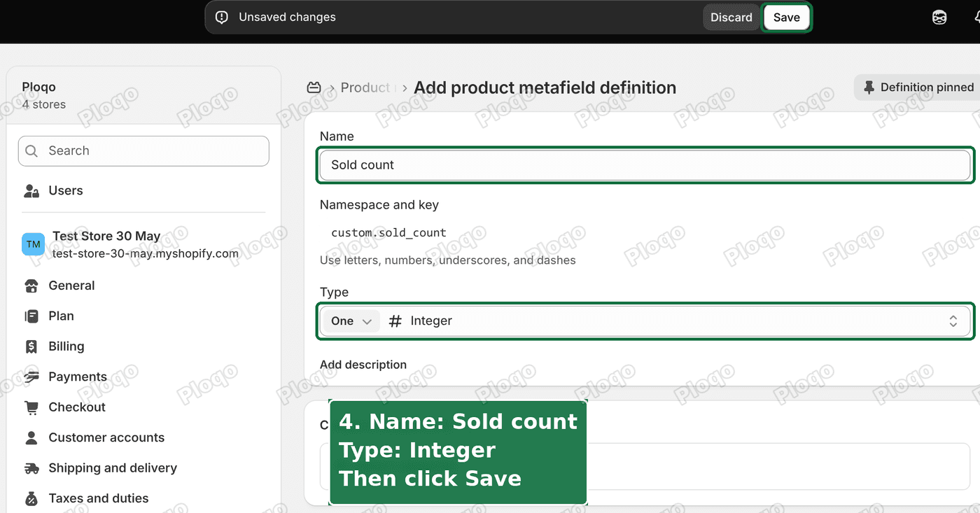
Task: Click the Users icon in sidebar
Action: click(x=31, y=190)
